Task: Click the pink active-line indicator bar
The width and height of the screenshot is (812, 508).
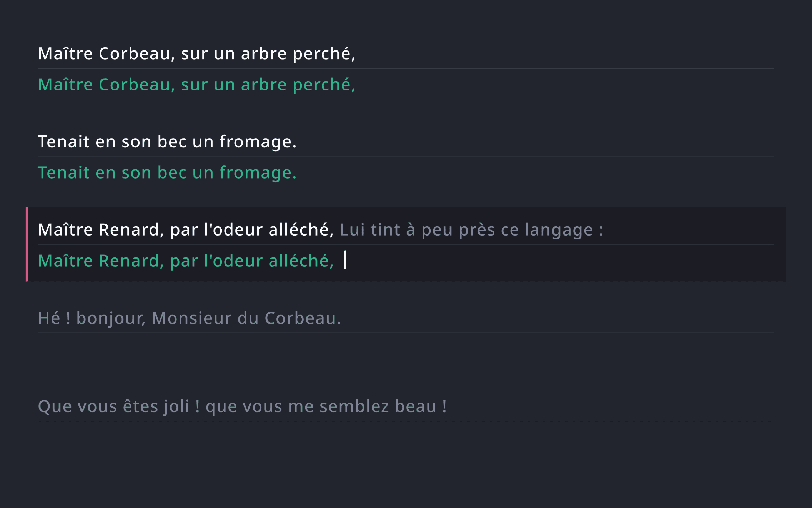Action: point(27,244)
